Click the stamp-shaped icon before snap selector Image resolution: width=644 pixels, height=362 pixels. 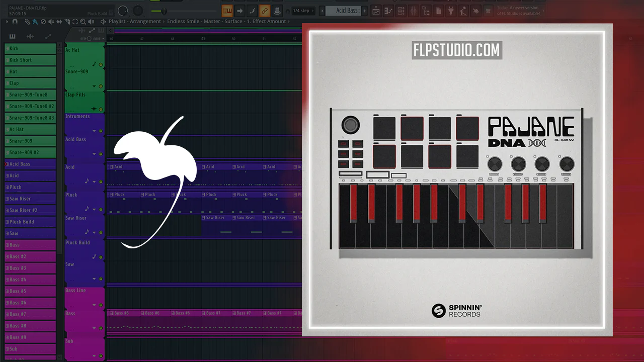coord(277,11)
